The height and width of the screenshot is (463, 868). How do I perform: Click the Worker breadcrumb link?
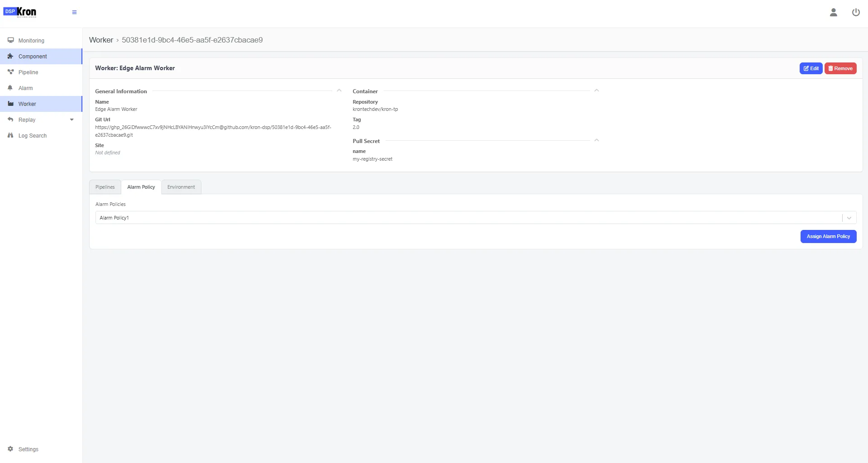[x=101, y=40]
